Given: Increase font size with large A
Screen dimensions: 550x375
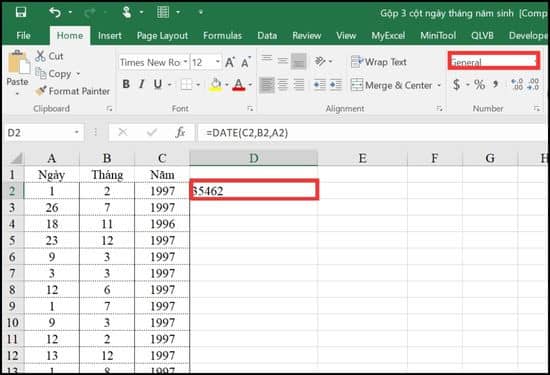Looking at the screenshot, I should (x=230, y=62).
